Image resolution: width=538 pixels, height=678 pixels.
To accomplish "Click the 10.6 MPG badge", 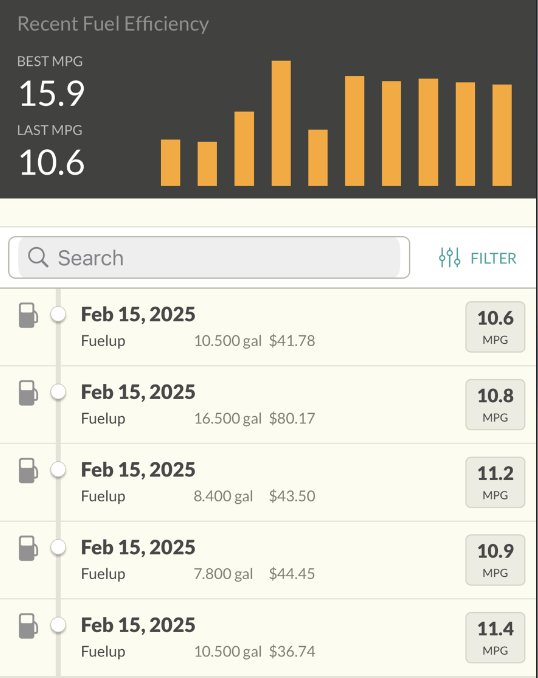I will [495, 327].
